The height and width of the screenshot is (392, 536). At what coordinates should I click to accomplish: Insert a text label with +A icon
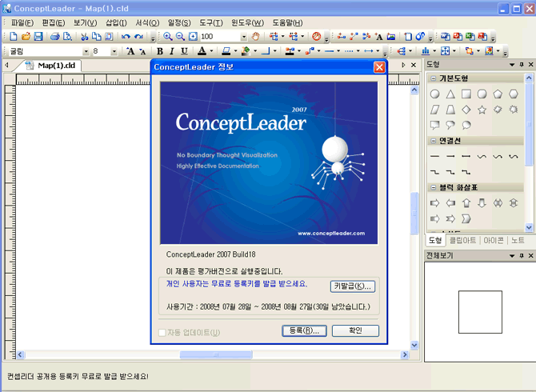[x=378, y=36]
